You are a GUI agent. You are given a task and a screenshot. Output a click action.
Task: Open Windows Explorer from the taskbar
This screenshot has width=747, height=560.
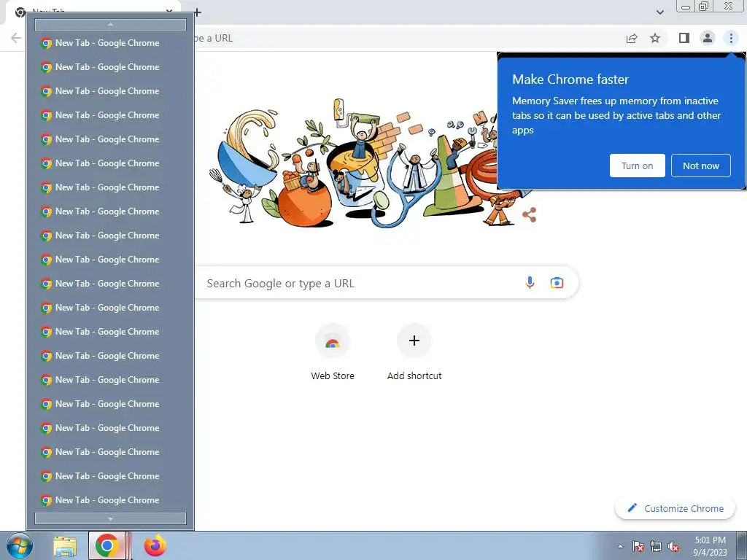pos(65,545)
